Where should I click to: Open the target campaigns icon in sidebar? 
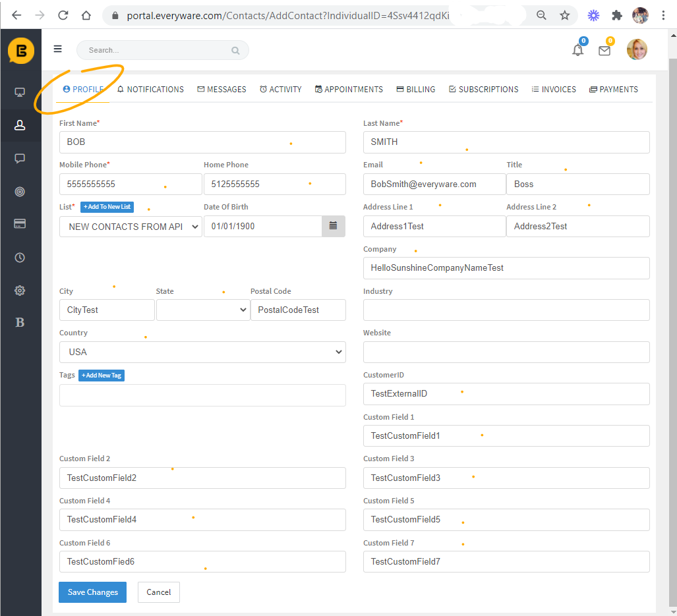click(20, 192)
